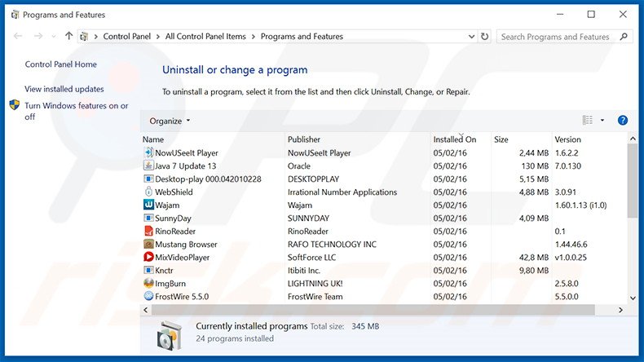Click version 1.60.1.13 (i1.0) cell
This screenshot has width=644, height=362.
click(580, 205)
